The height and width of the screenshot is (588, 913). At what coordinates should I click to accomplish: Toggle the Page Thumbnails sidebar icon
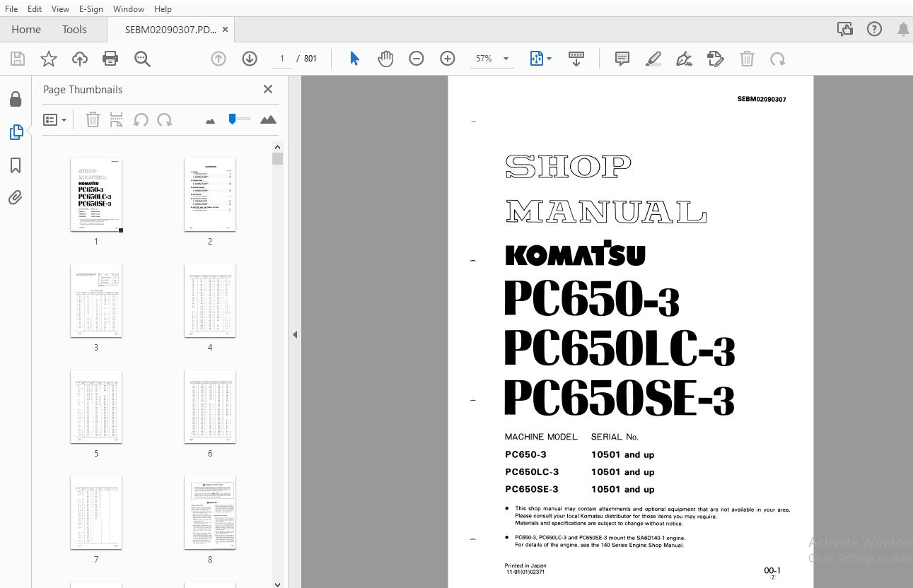click(x=16, y=132)
